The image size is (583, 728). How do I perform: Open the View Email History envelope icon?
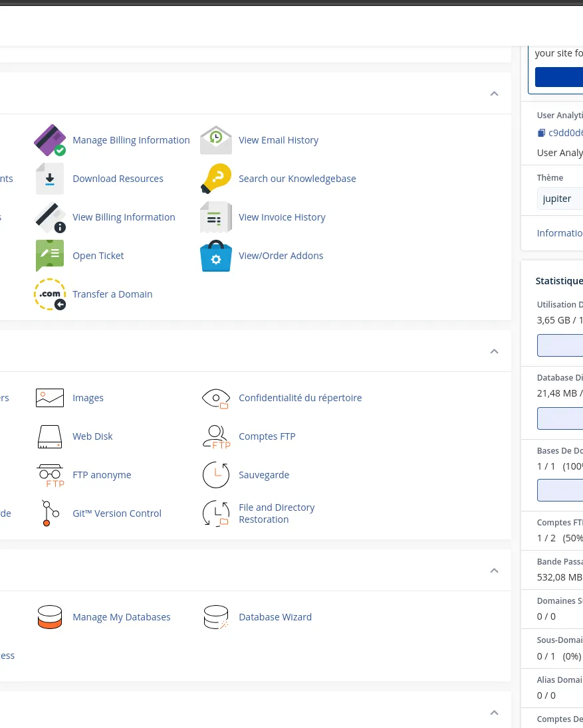click(x=216, y=140)
